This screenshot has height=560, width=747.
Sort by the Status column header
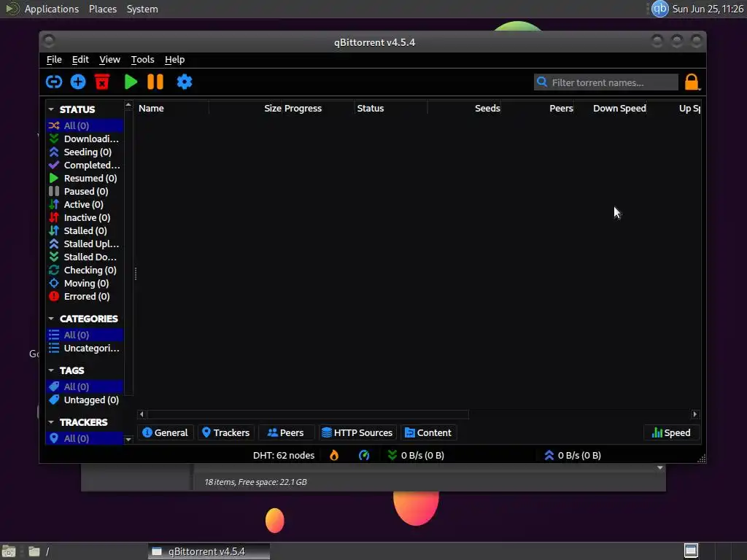pos(391,108)
